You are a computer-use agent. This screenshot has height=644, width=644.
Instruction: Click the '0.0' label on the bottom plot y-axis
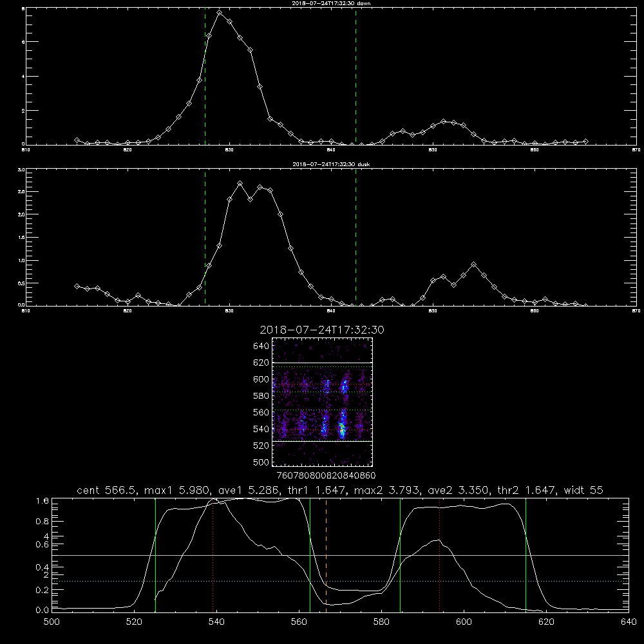(x=43, y=611)
